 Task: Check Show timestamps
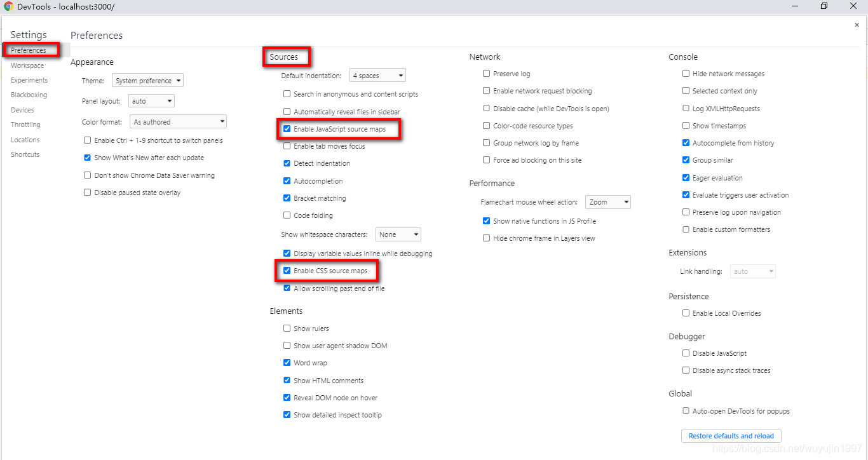[x=686, y=126]
